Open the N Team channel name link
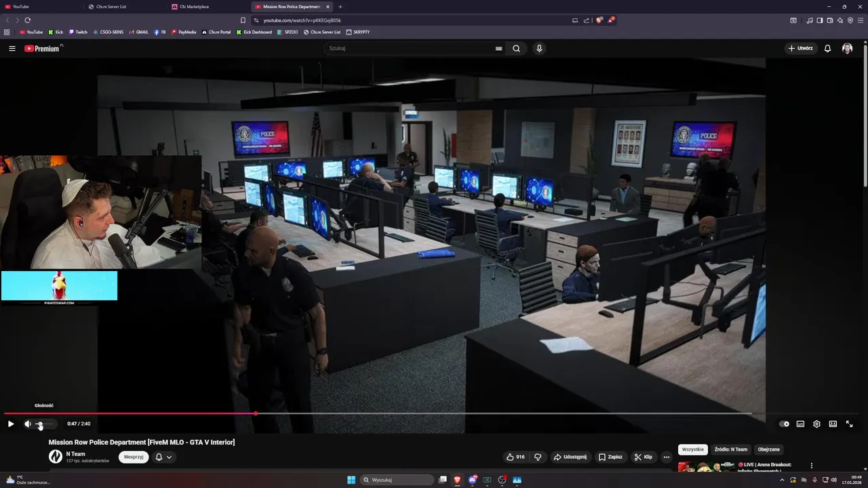This screenshot has width=868, height=488. (x=76, y=454)
